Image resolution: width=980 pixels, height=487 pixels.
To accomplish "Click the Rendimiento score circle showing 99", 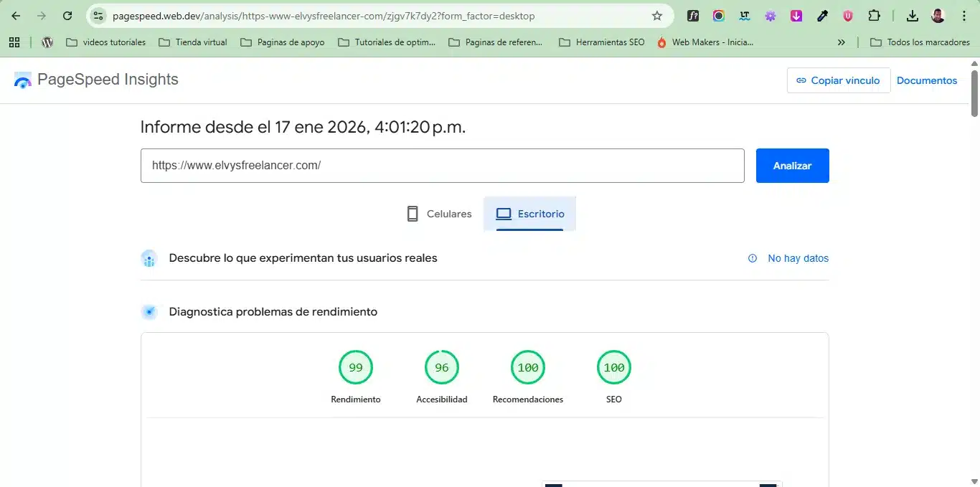I will click(356, 367).
